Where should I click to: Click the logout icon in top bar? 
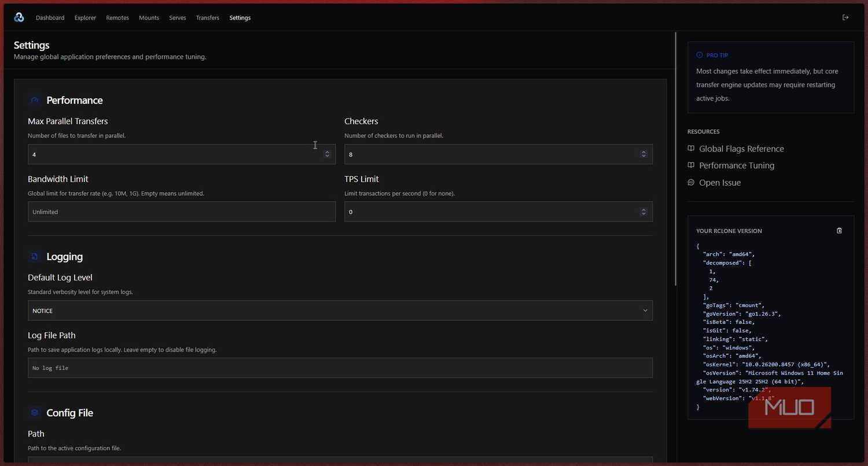845,17
